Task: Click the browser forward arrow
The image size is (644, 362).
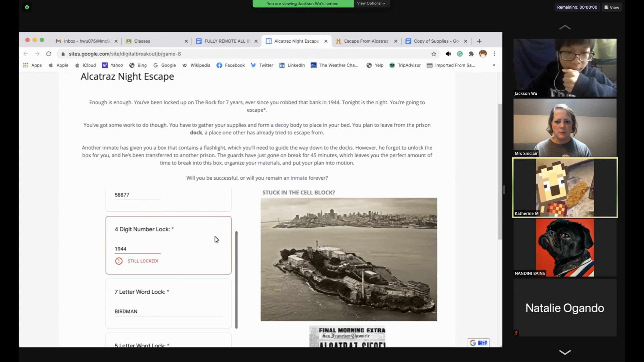Action: pyautogui.click(x=37, y=54)
